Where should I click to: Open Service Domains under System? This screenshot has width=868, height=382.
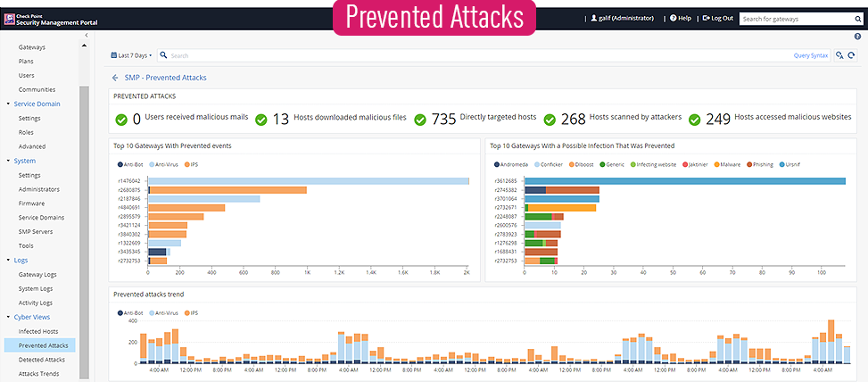[41, 218]
